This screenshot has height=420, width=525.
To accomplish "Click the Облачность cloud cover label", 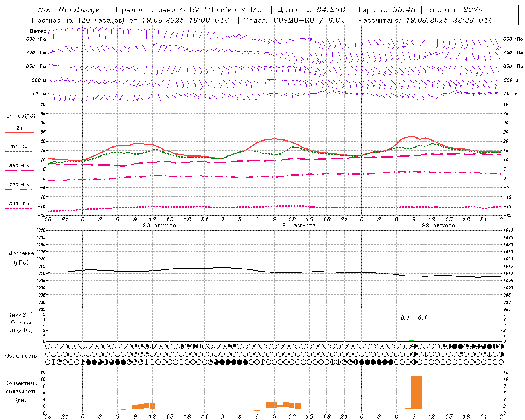I will click(x=21, y=356).
